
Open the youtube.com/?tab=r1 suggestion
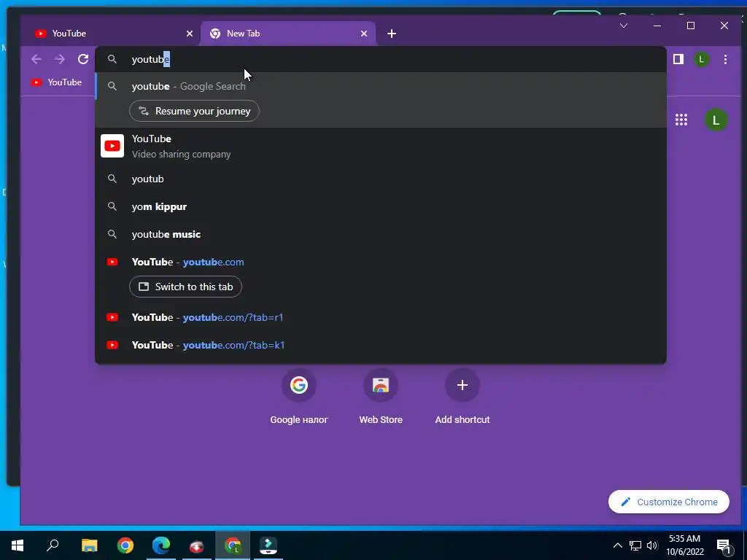click(x=380, y=317)
